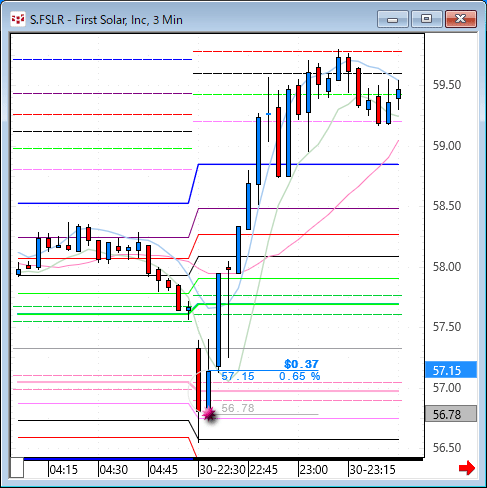Click the small white square at bottom-left
Screen dimensions: 487x488
[x=17, y=468]
